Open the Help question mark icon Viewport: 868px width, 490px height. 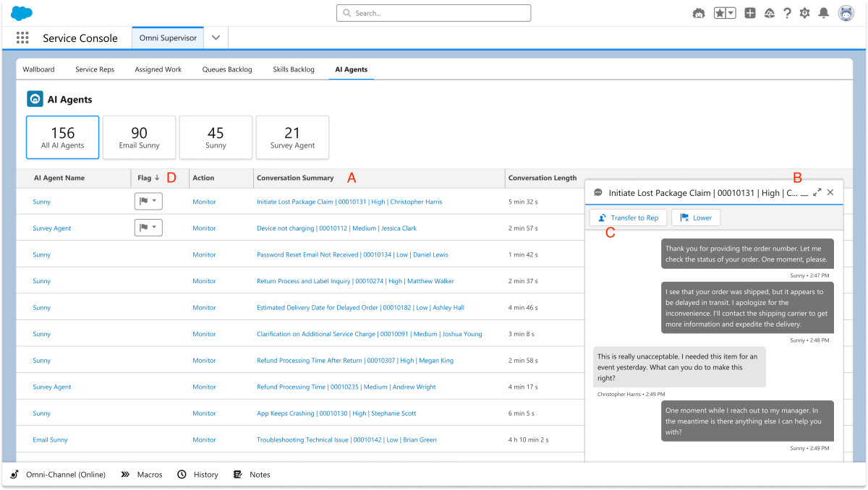tap(787, 12)
